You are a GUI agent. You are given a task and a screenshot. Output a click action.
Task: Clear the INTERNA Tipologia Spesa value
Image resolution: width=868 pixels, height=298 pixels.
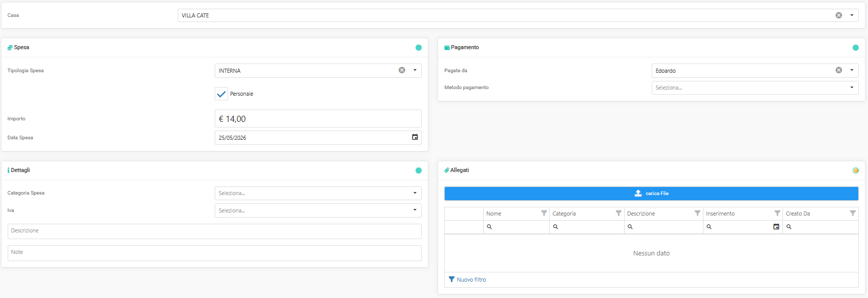coord(402,70)
